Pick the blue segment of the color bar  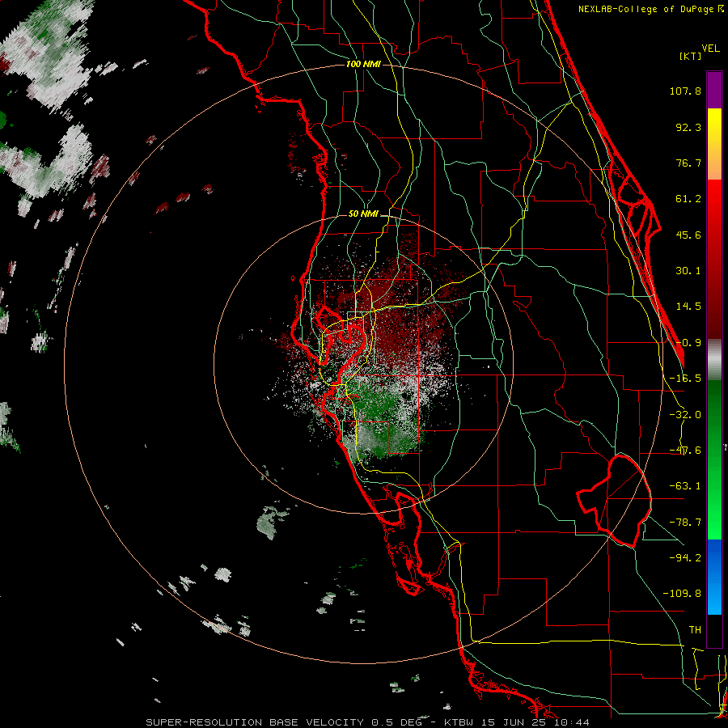pos(714,577)
